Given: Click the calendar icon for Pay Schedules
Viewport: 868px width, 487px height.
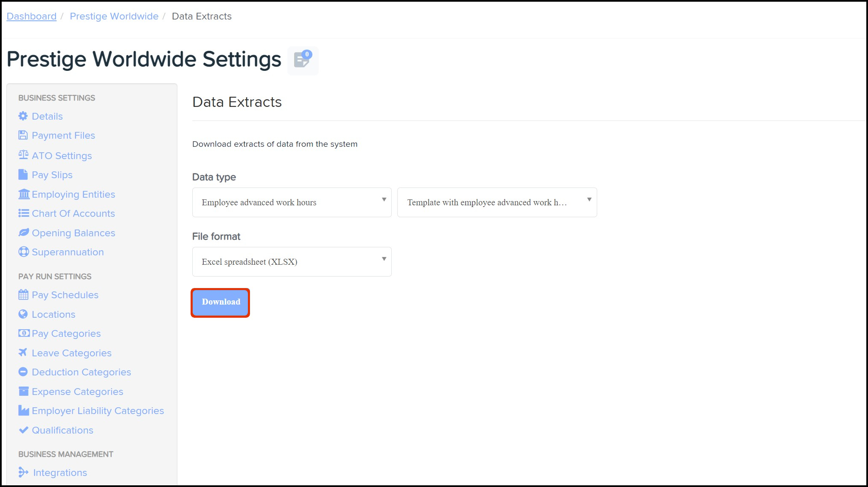Looking at the screenshot, I should [x=23, y=294].
